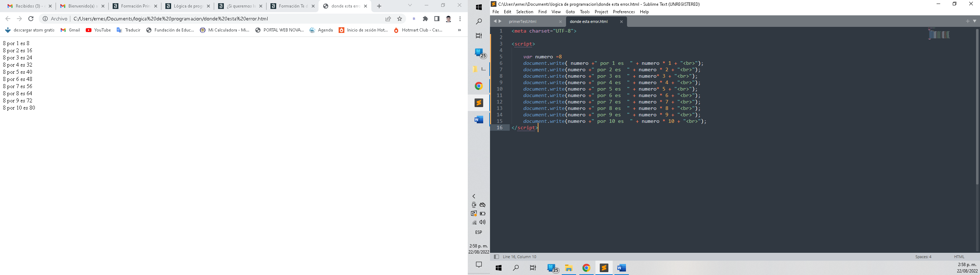Open new Chrome tab
The height and width of the screenshot is (275, 980).
[x=379, y=6]
